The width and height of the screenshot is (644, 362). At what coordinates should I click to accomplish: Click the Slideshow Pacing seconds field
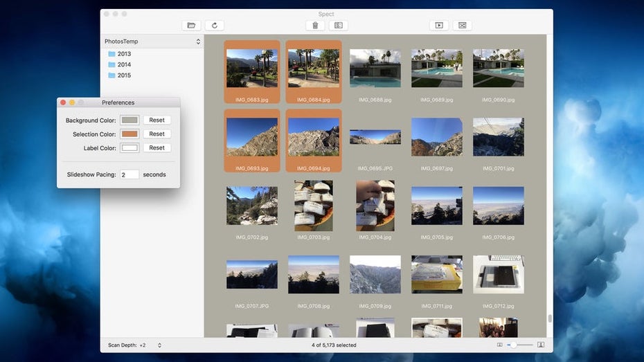129,174
